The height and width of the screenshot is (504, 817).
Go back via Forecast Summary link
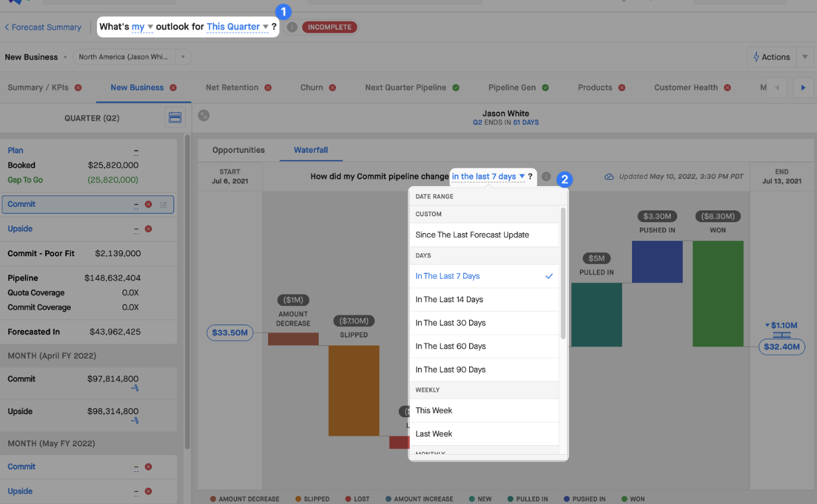coord(43,27)
